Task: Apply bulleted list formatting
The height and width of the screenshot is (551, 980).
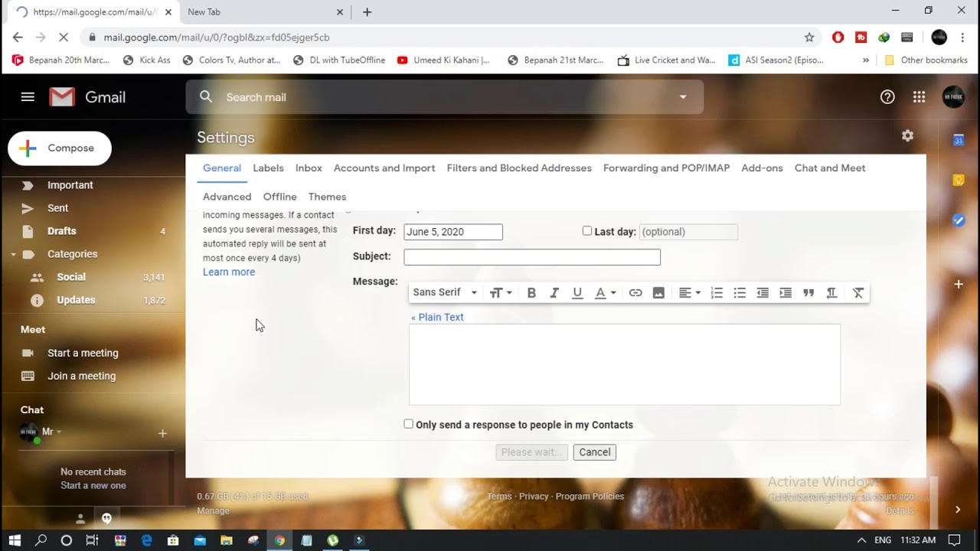Action: tap(740, 292)
